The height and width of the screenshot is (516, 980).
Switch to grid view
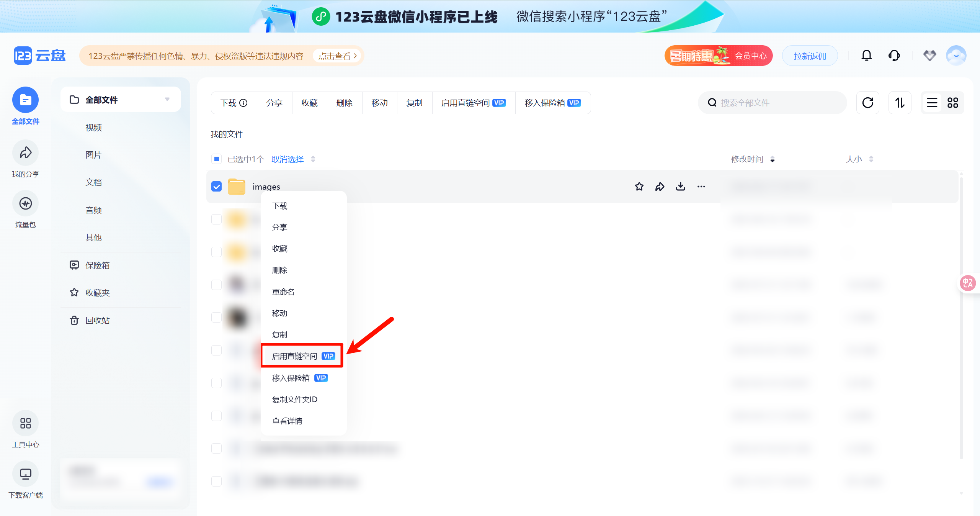click(x=953, y=102)
